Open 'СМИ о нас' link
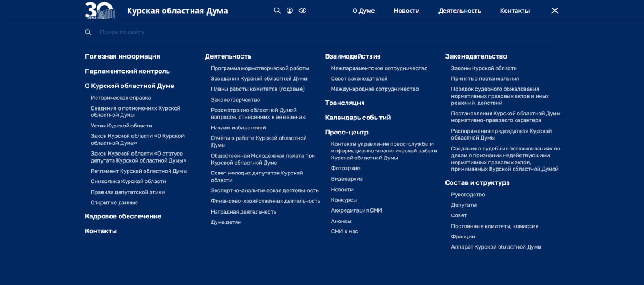 [x=345, y=232]
